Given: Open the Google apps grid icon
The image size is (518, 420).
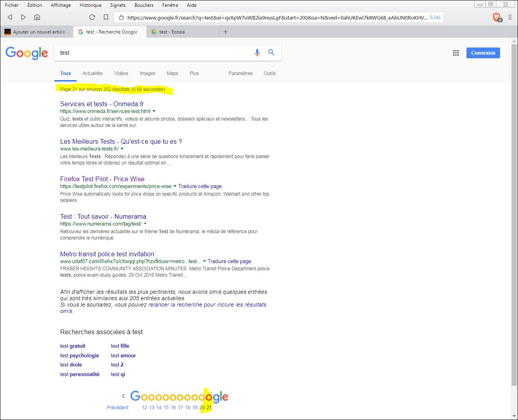Looking at the screenshot, I should (456, 53).
